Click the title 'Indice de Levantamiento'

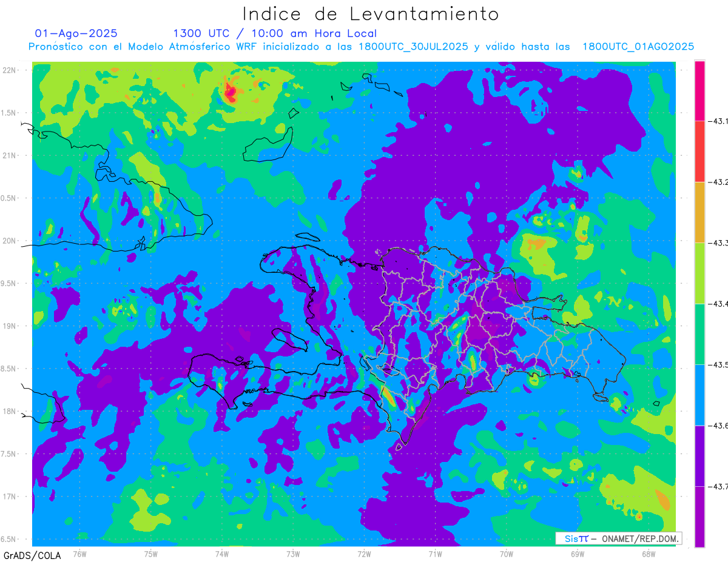click(370, 14)
